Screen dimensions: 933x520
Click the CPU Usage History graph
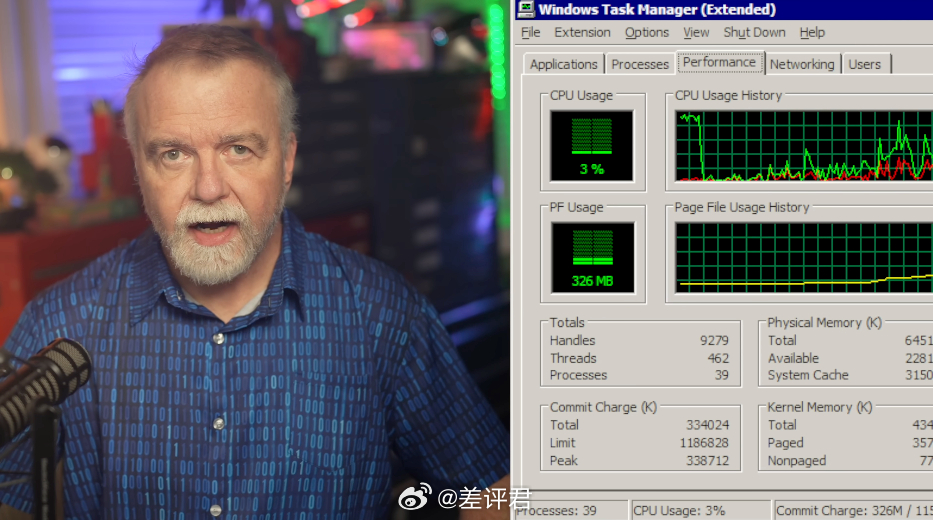(x=804, y=146)
